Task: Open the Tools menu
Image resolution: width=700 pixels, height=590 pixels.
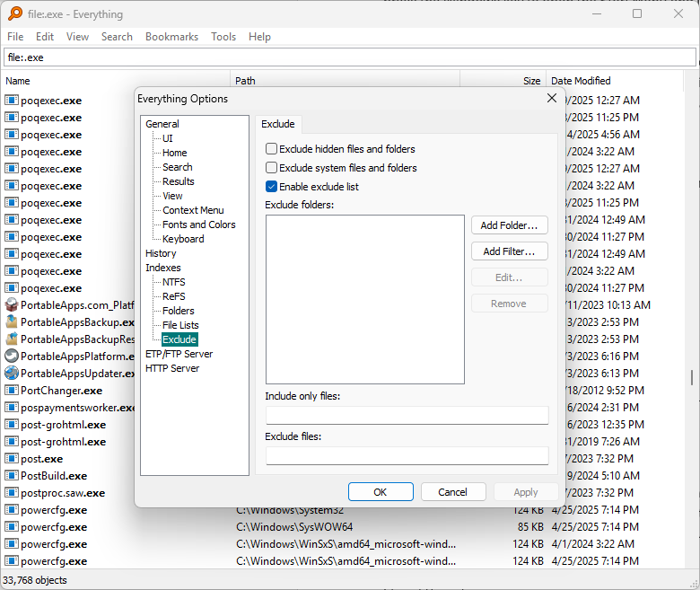Action: 223,37
